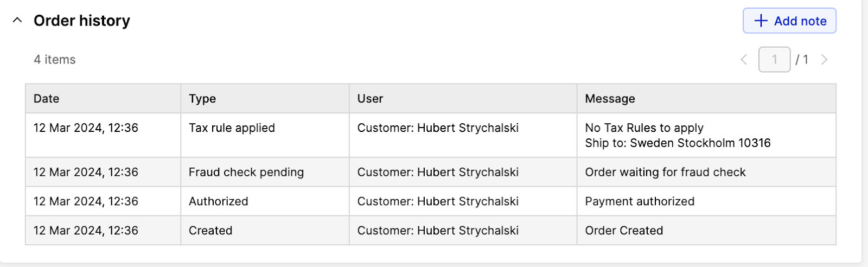Focus the page number input field
Image resolution: width=868 pixels, height=267 pixels.
pos(774,60)
